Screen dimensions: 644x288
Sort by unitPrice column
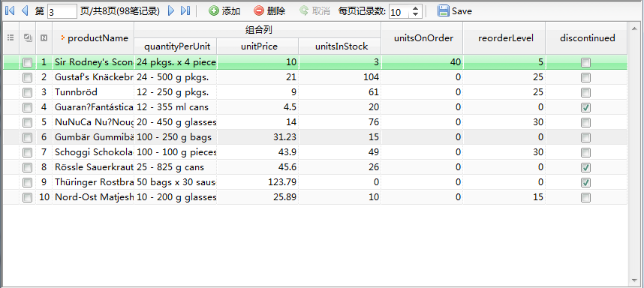257,46
